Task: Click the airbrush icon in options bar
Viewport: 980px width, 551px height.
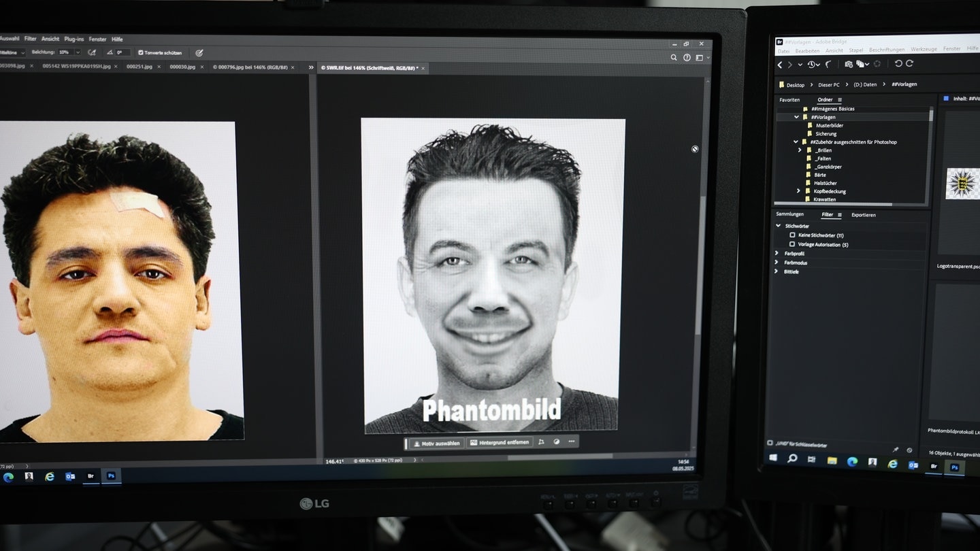Action: [93, 52]
